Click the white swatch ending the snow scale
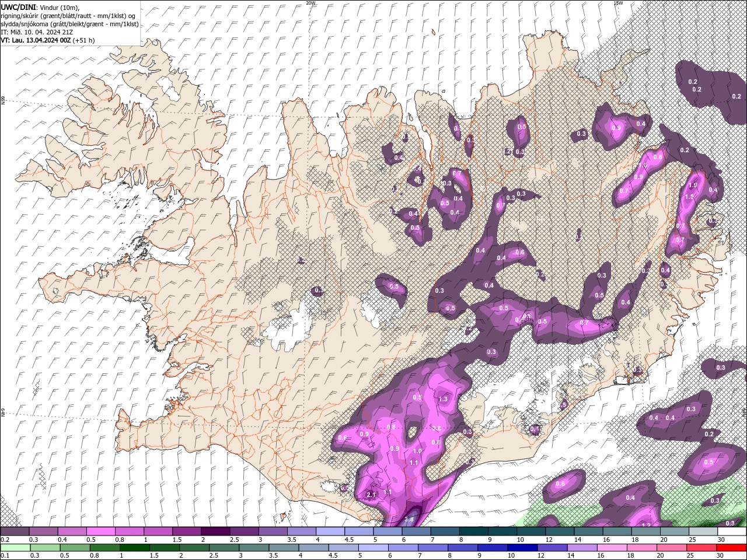This screenshot has height=560, width=747. [732, 531]
